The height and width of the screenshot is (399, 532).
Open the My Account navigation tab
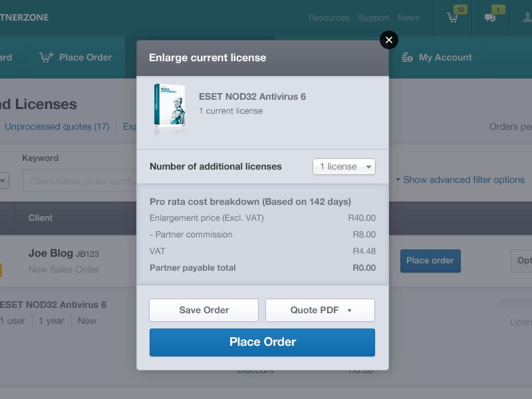point(437,57)
